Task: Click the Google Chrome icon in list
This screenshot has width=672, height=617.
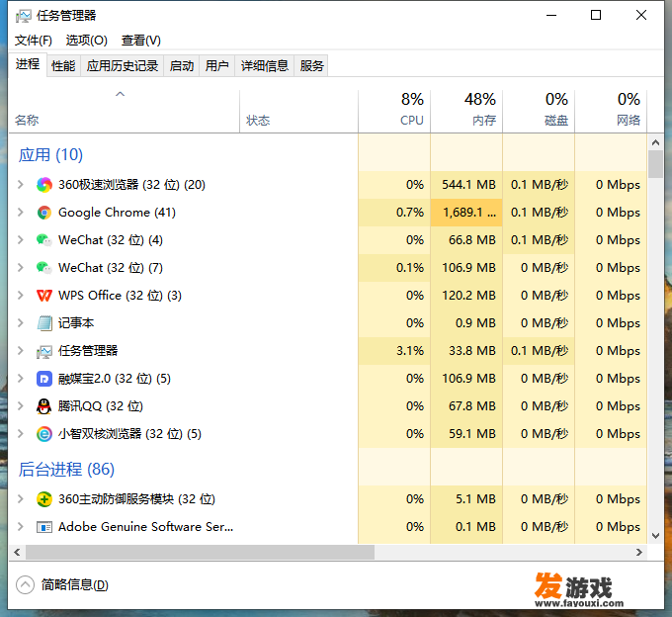Action: (44, 213)
